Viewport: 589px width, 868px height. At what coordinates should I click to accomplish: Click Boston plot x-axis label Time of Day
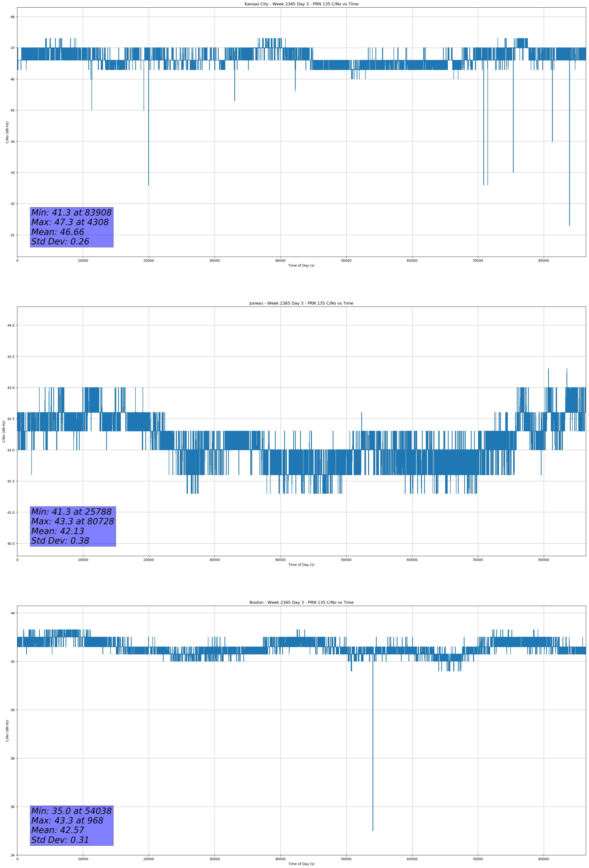[301, 864]
